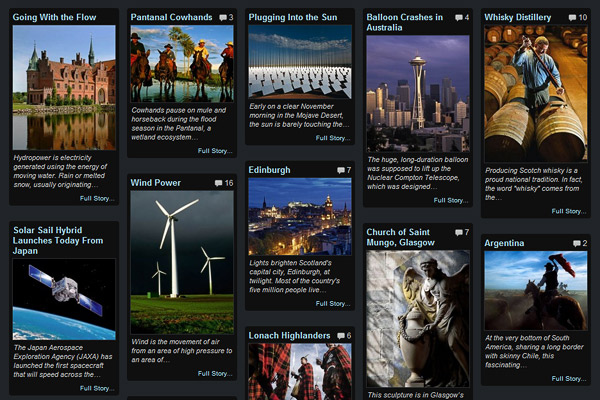Open comments icon on Argentina card
The height and width of the screenshot is (400, 600).
click(x=576, y=243)
